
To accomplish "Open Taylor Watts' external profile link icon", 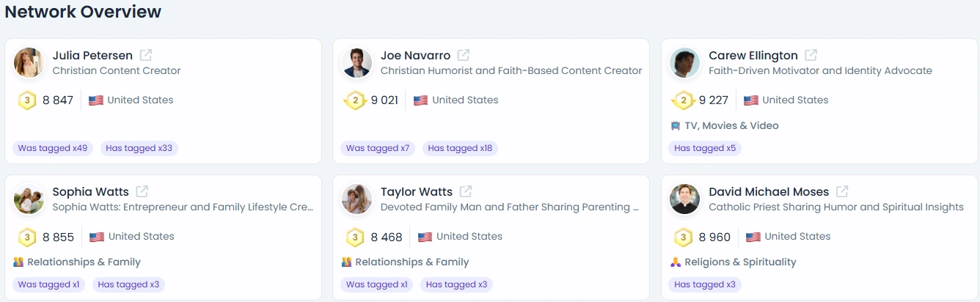I will tap(466, 191).
